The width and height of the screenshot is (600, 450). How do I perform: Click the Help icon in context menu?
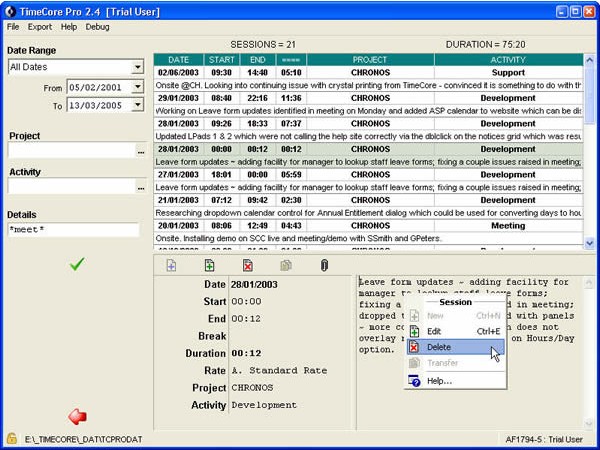(x=414, y=381)
